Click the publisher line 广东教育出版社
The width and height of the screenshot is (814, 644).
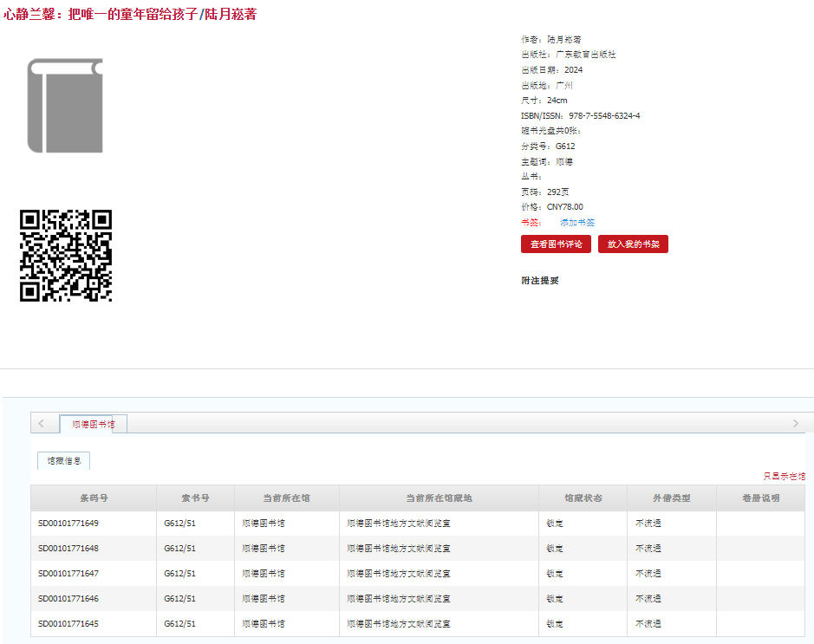pos(569,55)
